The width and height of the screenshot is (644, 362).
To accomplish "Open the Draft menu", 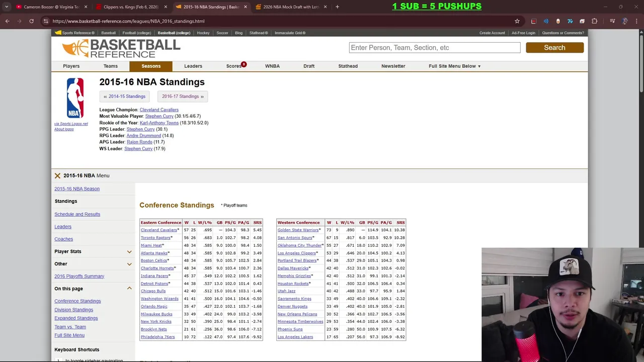I will click(309, 66).
